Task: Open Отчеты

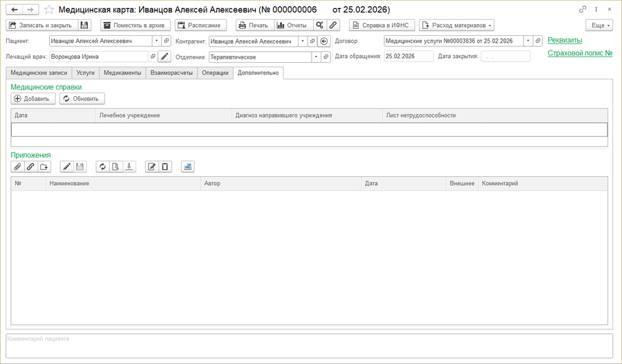Action: [x=294, y=25]
